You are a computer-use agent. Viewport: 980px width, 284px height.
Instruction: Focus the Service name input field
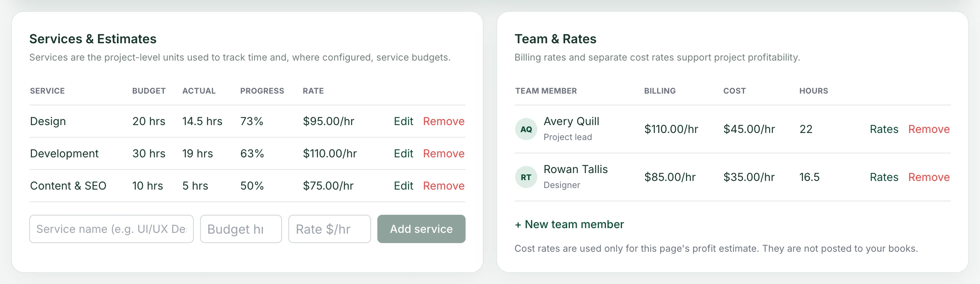(111, 229)
